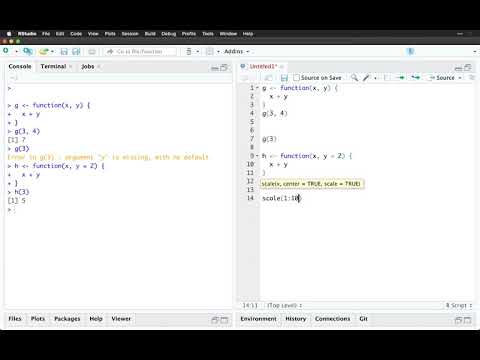Screen dimensions: 480x360
Task: Click the scale(1:10) code on line 14
Action: pyautogui.click(x=282, y=198)
